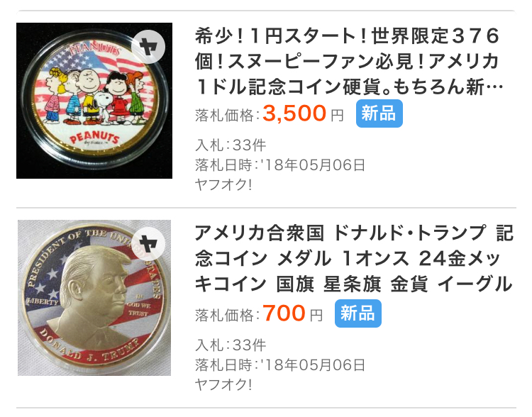
Task: Click the Yahoo auction badge on Trump coin
Action: pyautogui.click(x=148, y=244)
